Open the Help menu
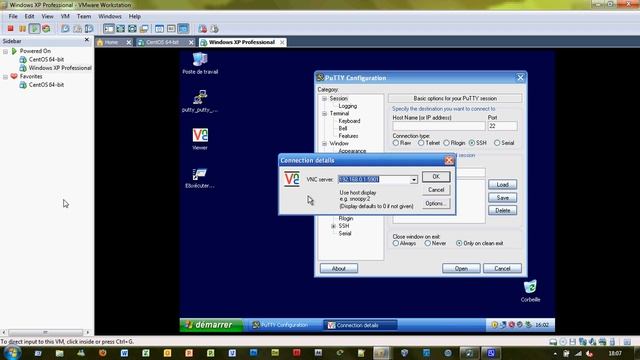640x360 pixels. (x=135, y=16)
